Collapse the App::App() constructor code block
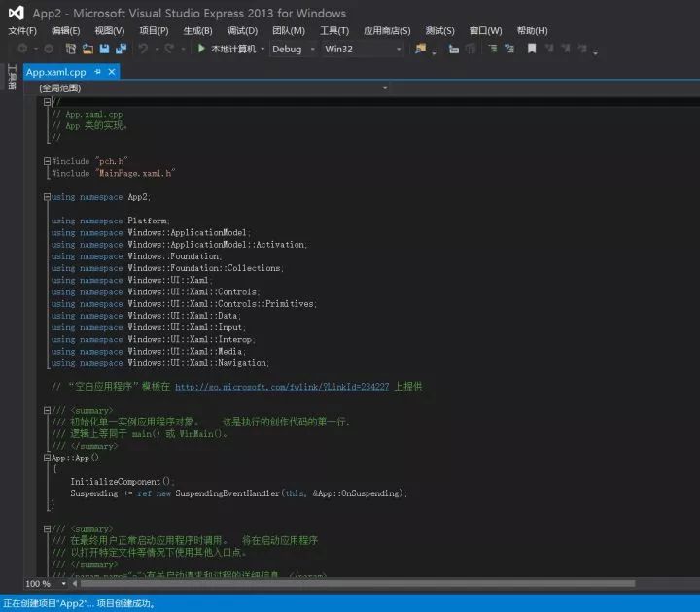 click(x=47, y=458)
